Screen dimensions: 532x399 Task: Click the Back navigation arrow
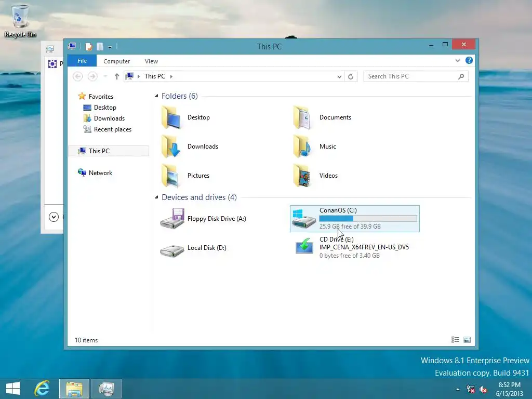(78, 76)
